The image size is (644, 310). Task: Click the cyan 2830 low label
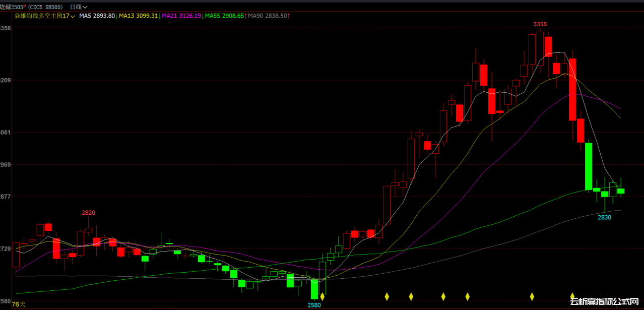605,217
